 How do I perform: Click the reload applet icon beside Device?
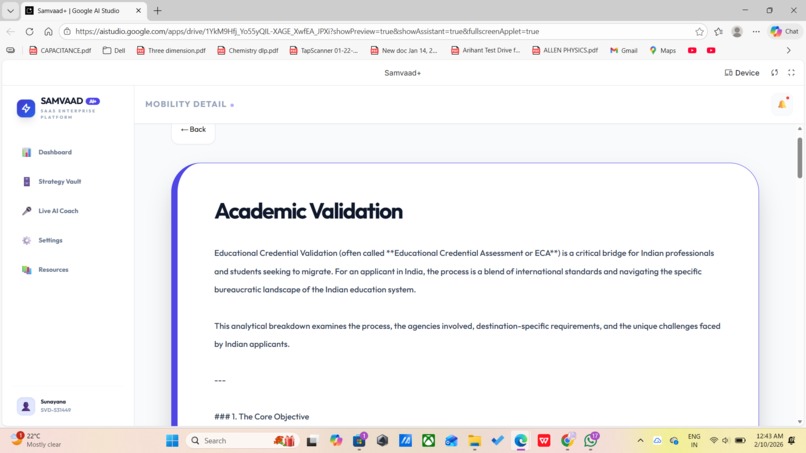[x=774, y=73]
